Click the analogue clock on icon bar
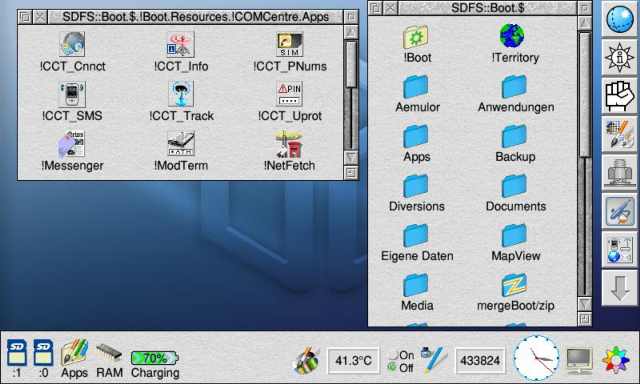This screenshot has height=384, width=640. click(536, 358)
